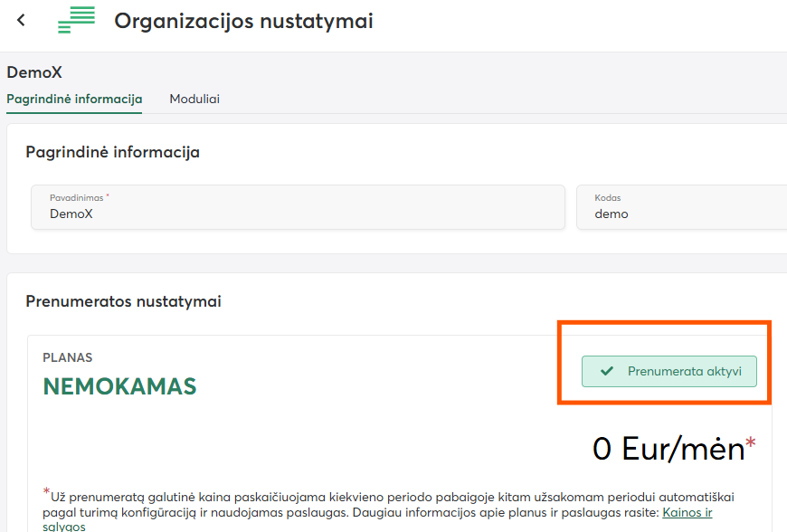Screen dimensions: 787x532
Task: Click the Prenumeratos nustatymai section heading
Action: click(x=123, y=301)
